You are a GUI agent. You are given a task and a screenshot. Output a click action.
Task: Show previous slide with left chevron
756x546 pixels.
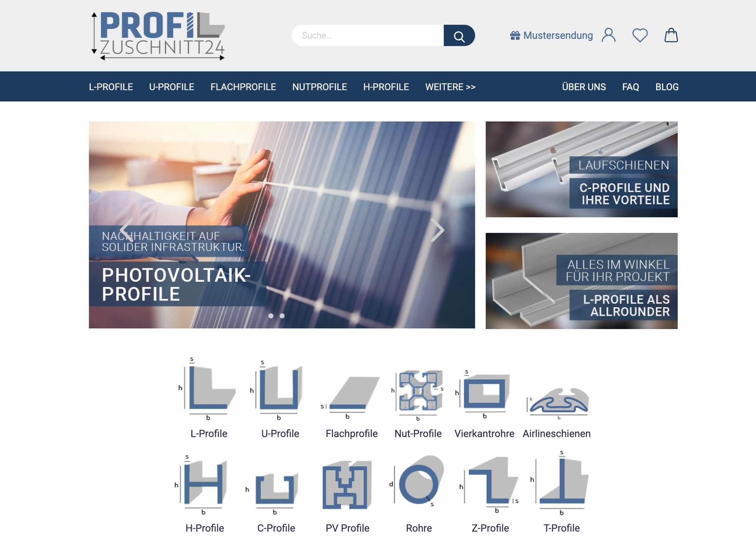pyautogui.click(x=127, y=230)
